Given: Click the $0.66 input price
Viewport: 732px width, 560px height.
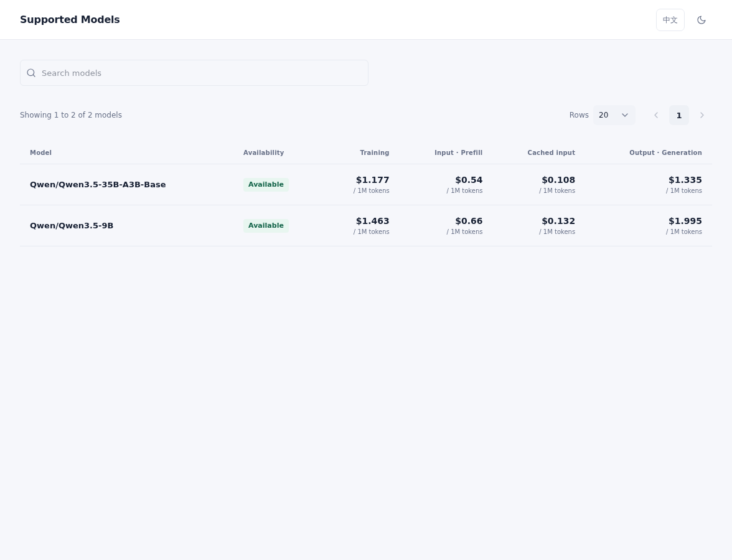Looking at the screenshot, I should pos(469,221).
